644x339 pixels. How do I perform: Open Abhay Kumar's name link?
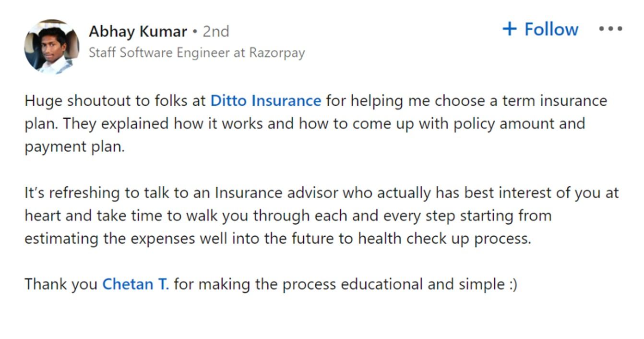click(x=138, y=31)
